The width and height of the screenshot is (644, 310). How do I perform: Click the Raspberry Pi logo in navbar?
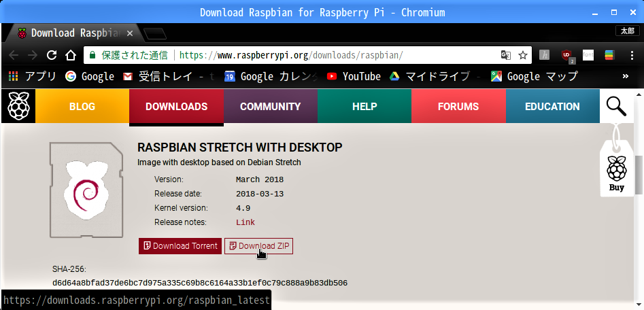[x=18, y=106]
